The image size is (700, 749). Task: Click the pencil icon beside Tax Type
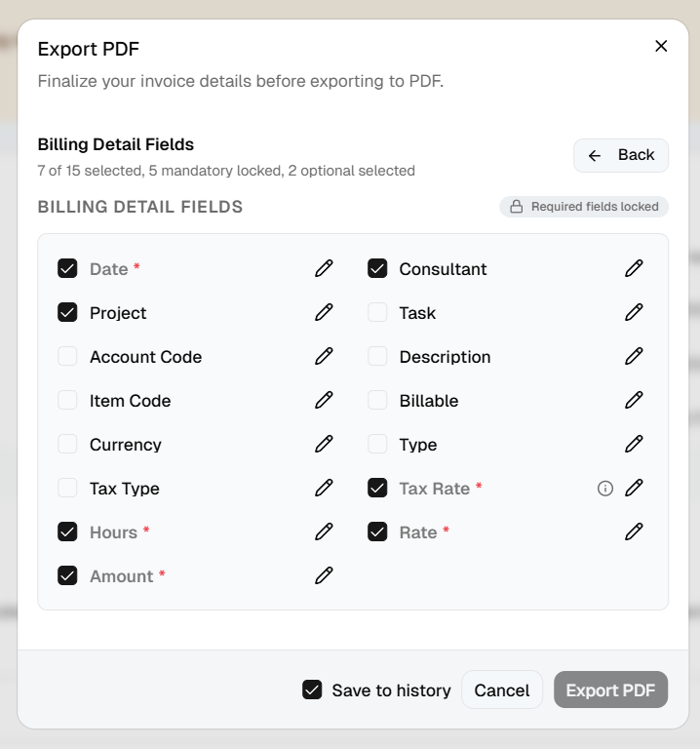coord(324,489)
